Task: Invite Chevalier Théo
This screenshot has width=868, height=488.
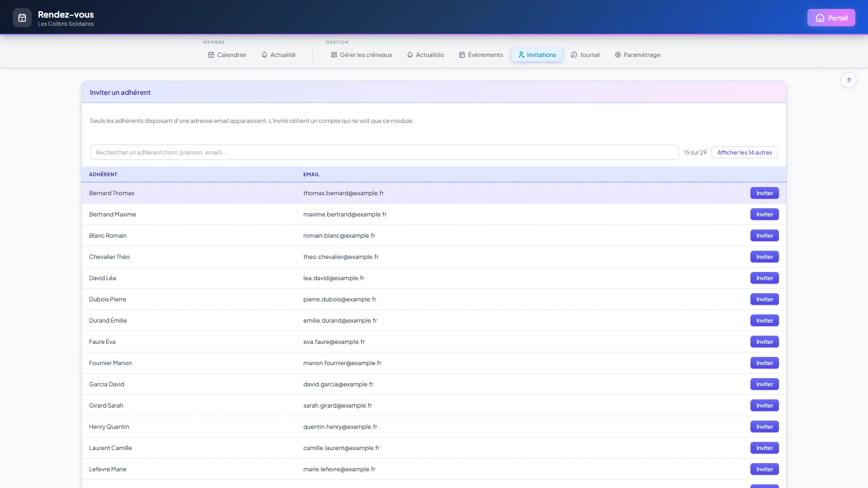Action: coord(764,257)
